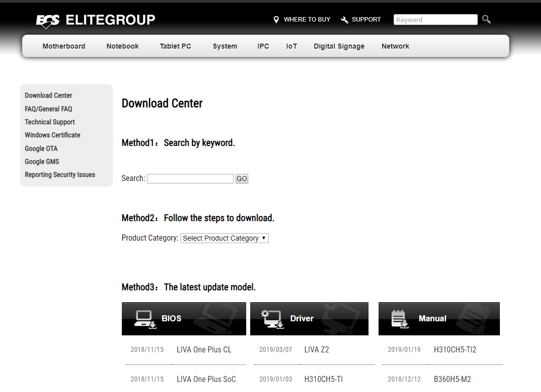Select Download Center in the sidebar
The height and width of the screenshot is (392, 541).
(48, 96)
